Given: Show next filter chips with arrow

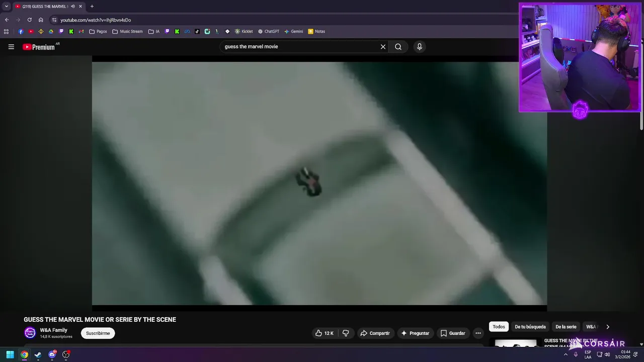Looking at the screenshot, I should [607, 327].
